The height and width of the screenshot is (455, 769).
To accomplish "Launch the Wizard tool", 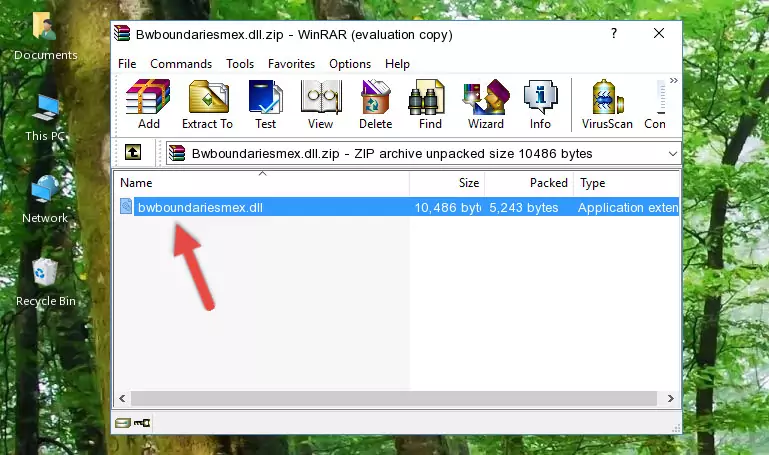I will pos(486,104).
